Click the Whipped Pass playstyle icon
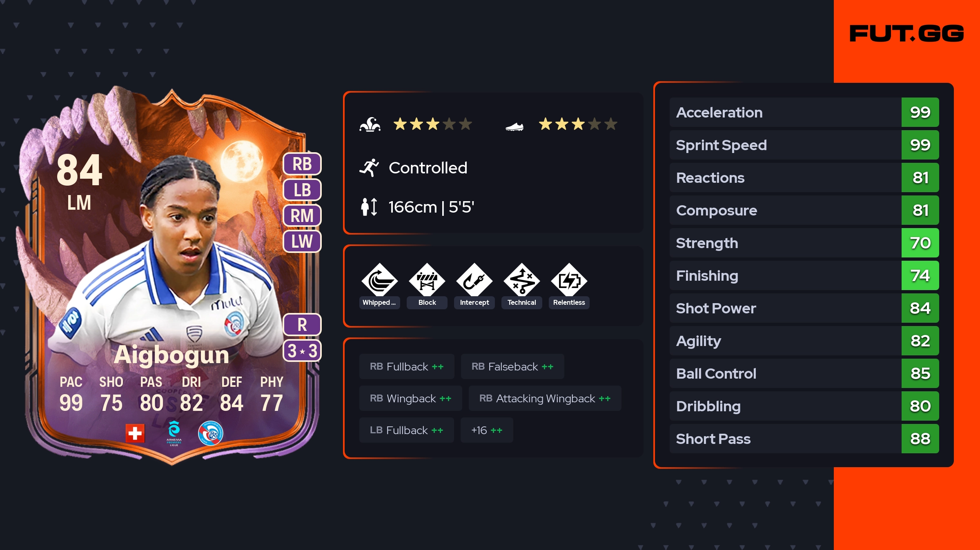Viewport: 980px width, 550px height. [379, 280]
